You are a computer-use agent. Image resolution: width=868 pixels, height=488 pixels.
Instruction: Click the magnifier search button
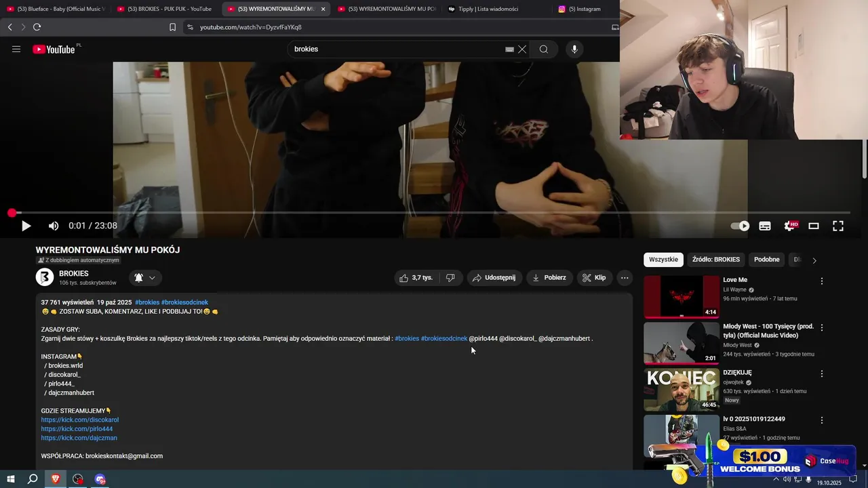(x=544, y=49)
